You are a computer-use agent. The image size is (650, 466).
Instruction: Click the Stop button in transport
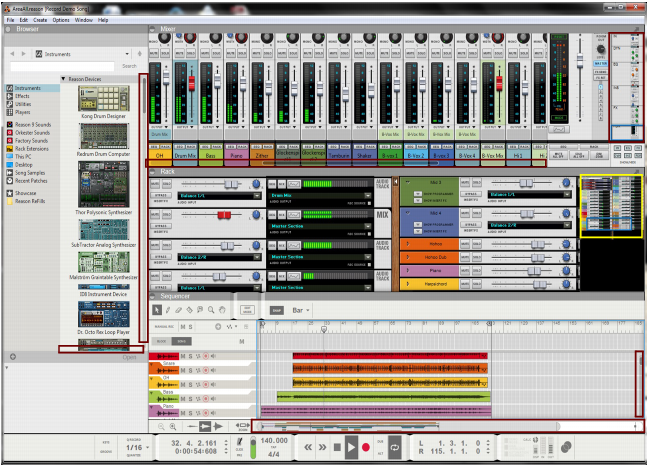(x=338, y=447)
